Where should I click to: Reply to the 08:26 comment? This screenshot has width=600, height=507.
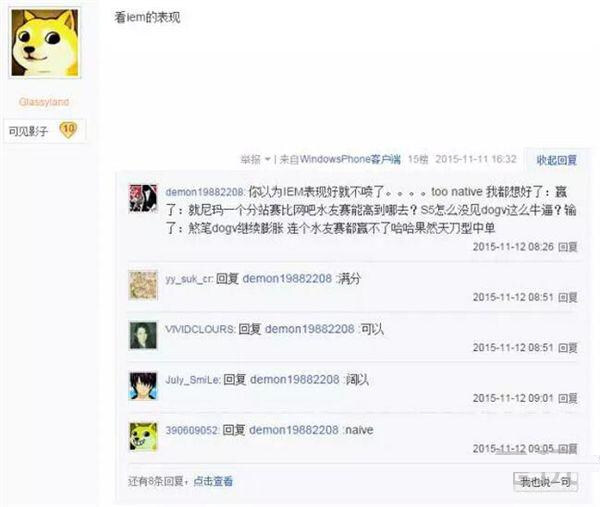(567, 247)
